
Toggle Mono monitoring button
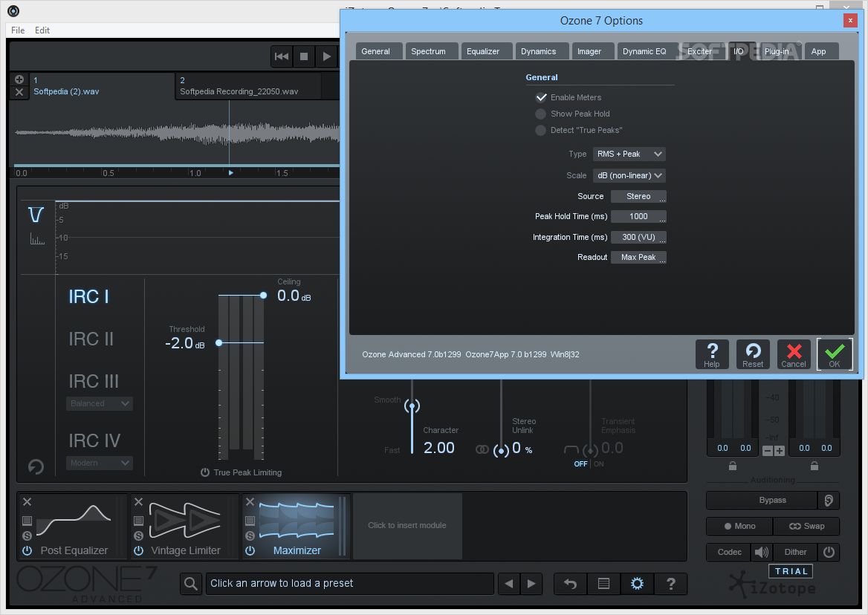coord(739,526)
